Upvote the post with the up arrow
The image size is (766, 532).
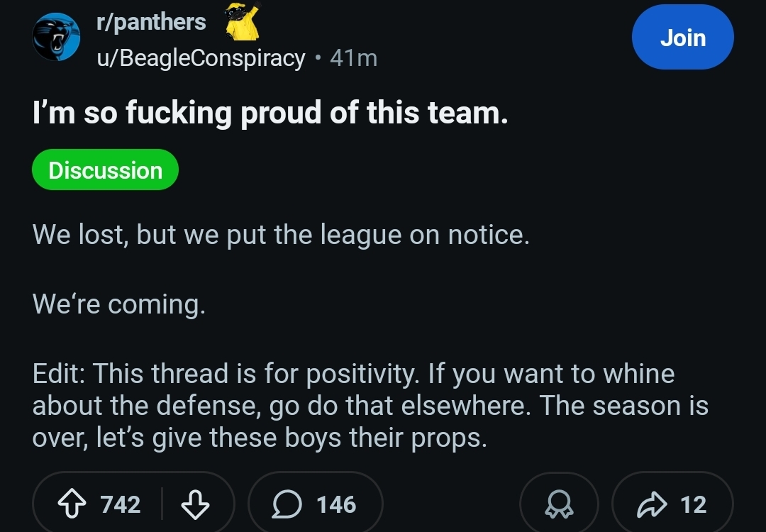[72, 504]
